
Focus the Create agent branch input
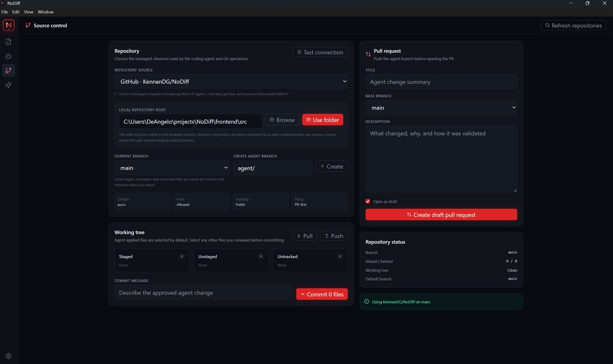pyautogui.click(x=273, y=168)
